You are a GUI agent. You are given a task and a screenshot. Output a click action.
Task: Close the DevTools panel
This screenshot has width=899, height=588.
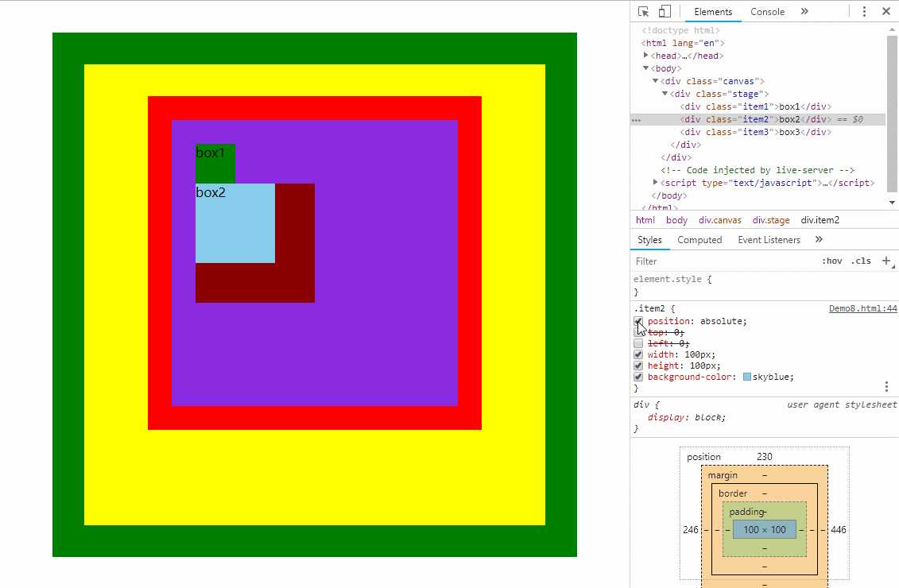[885, 11]
